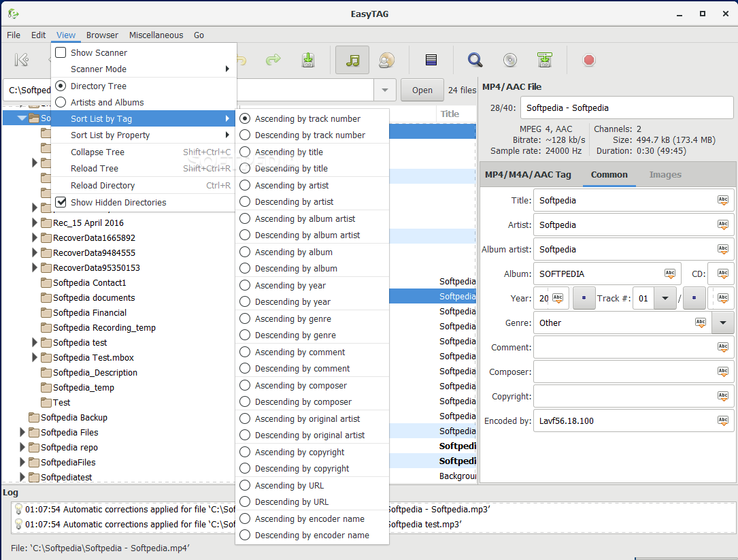Select the Softpedia_Description folder
This screenshot has height=560, width=738.
click(x=95, y=373)
